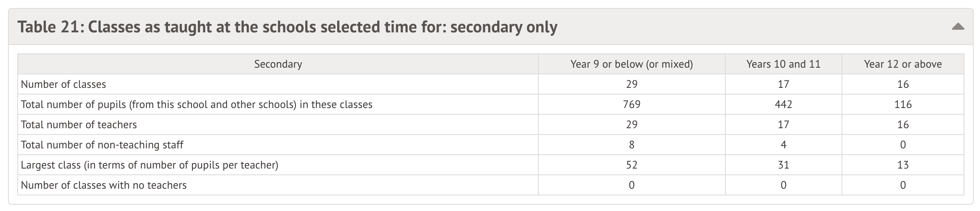Select 'Total number of non-teaching staff' row label

(102, 145)
